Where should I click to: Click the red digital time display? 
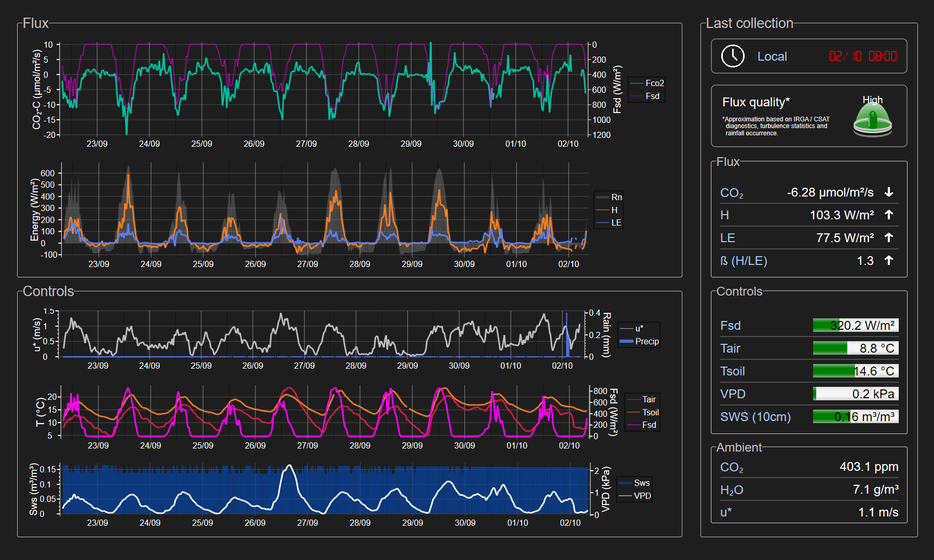(x=862, y=56)
